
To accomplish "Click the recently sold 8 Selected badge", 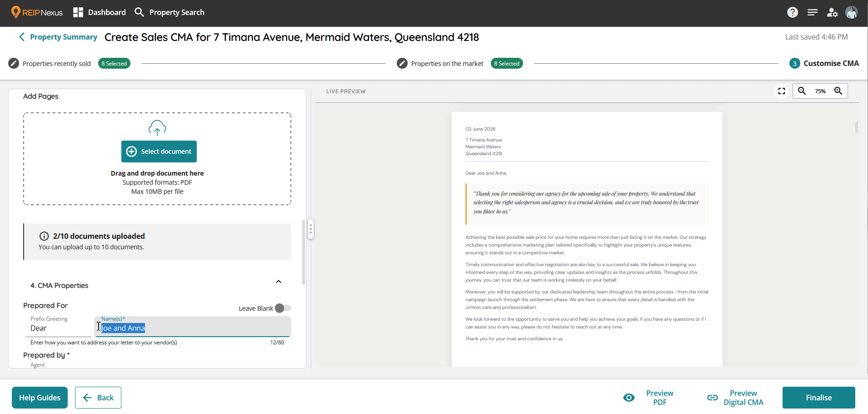I will coord(114,63).
